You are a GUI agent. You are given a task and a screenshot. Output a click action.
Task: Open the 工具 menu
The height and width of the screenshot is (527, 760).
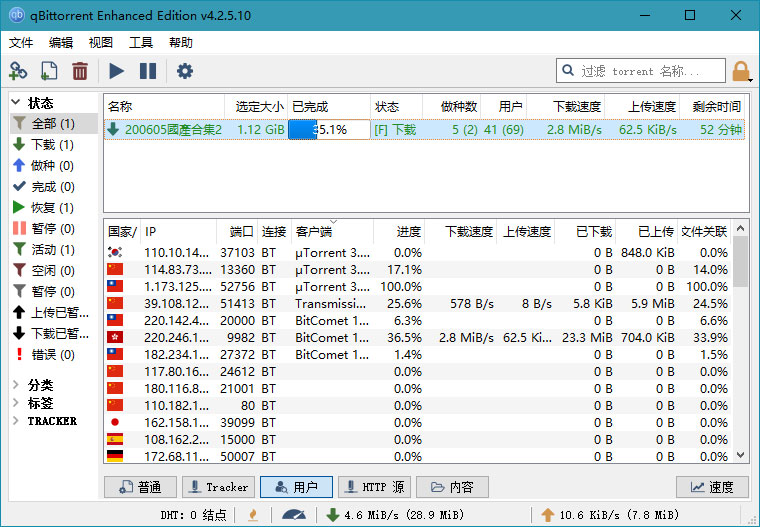141,43
